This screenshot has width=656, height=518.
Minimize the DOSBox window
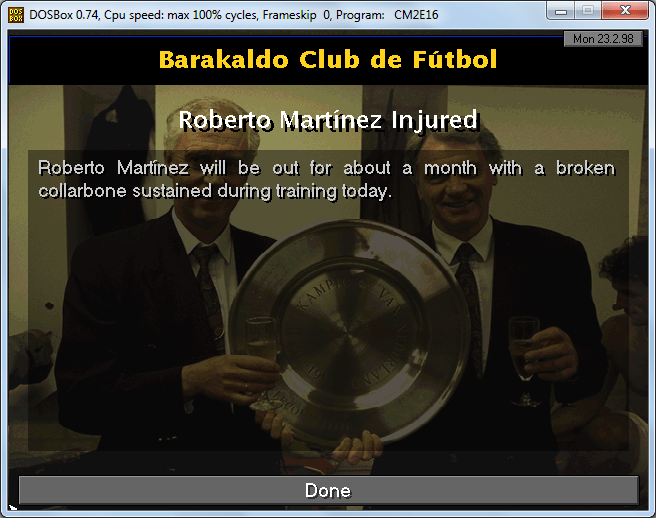tap(561, 10)
